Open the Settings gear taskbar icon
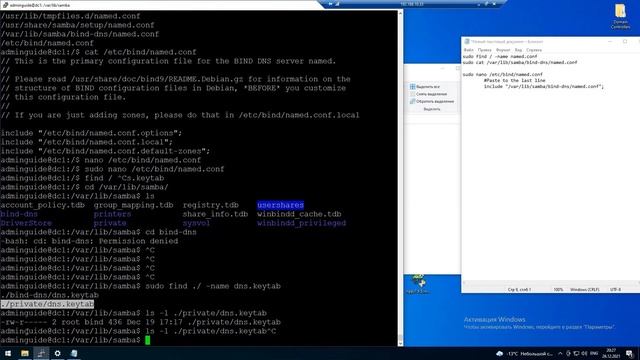 (58, 353)
